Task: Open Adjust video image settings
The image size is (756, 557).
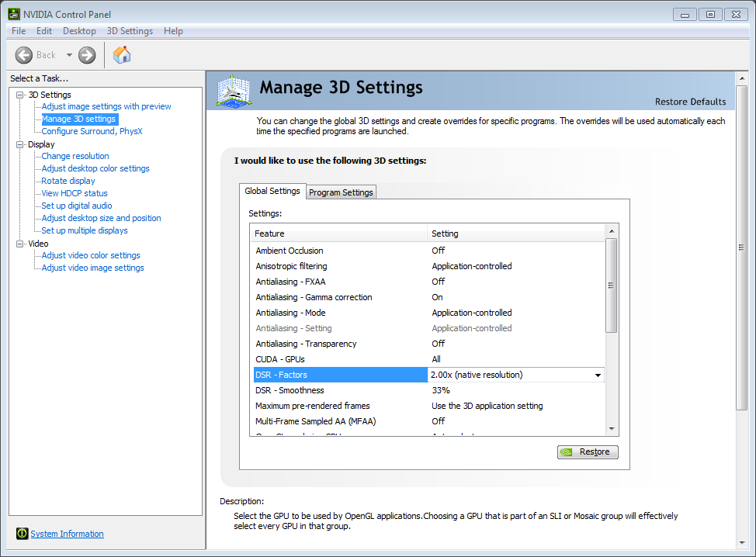Action: pyautogui.click(x=92, y=268)
